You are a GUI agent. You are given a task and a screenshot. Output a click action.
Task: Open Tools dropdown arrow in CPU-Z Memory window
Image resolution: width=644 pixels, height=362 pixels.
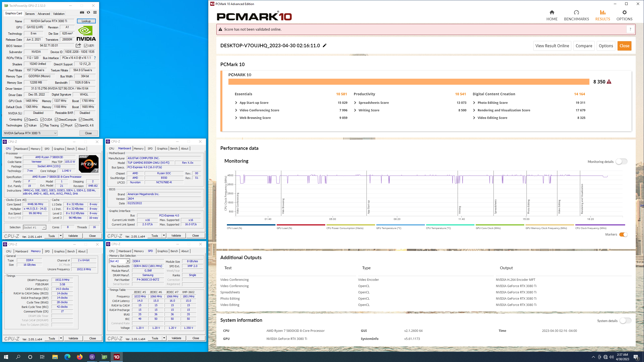point(61,338)
